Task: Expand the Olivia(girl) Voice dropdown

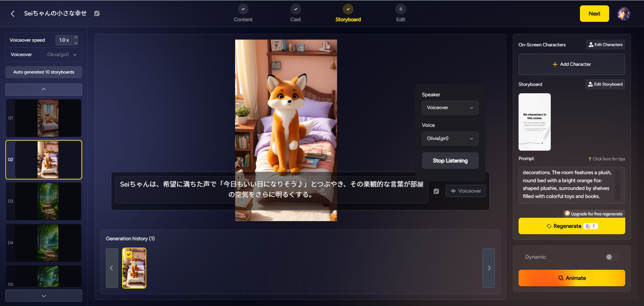Action: (450, 139)
